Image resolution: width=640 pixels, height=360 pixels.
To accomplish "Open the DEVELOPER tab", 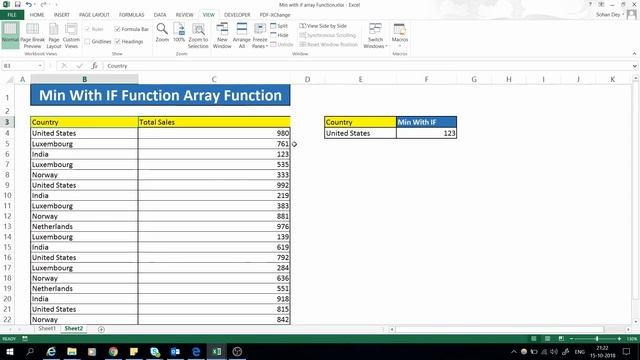I will [237, 15].
